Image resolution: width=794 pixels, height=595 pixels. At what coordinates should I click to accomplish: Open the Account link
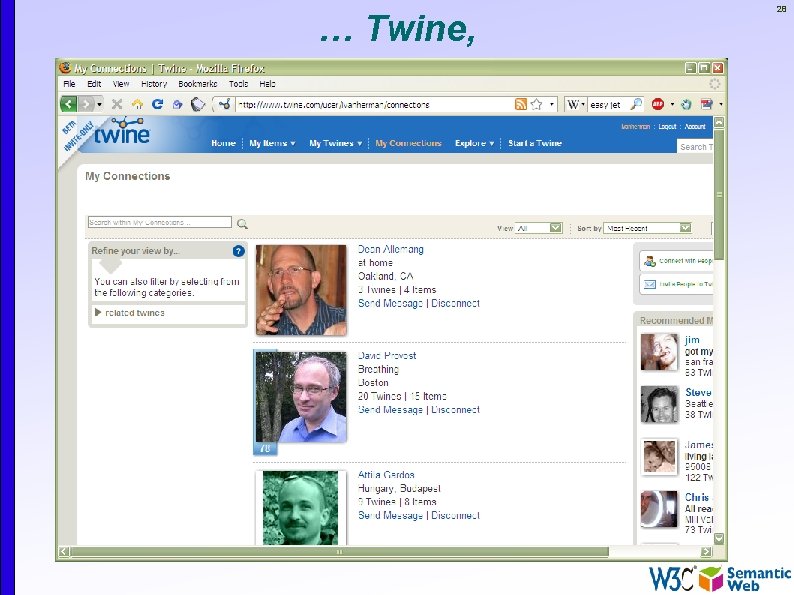695,127
